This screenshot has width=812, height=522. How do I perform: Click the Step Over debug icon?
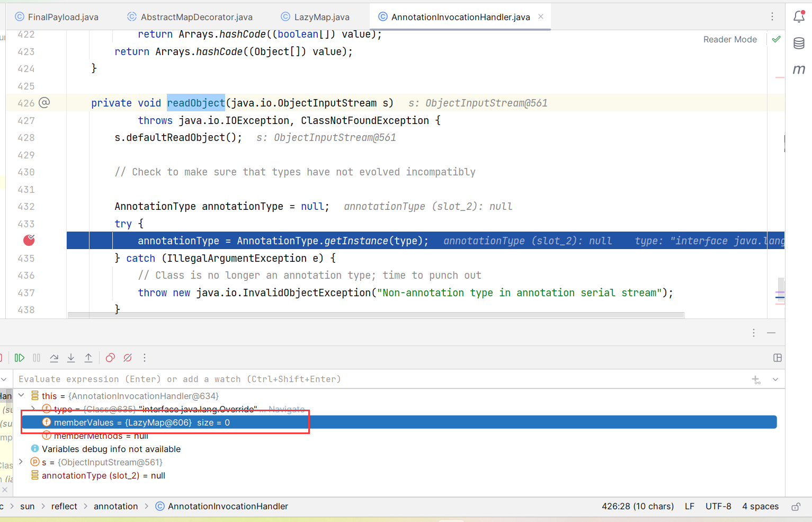[x=54, y=358]
